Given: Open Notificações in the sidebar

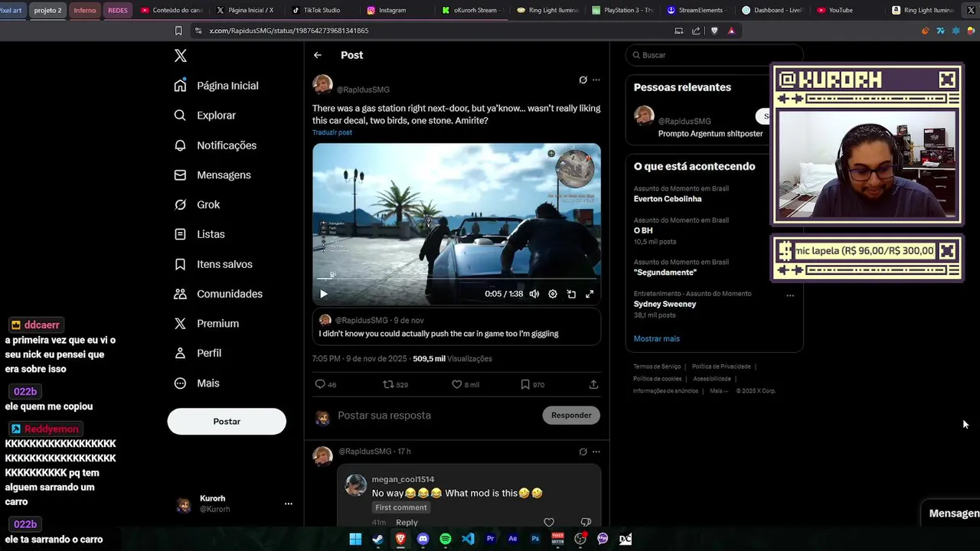Looking at the screenshot, I should [216, 145].
